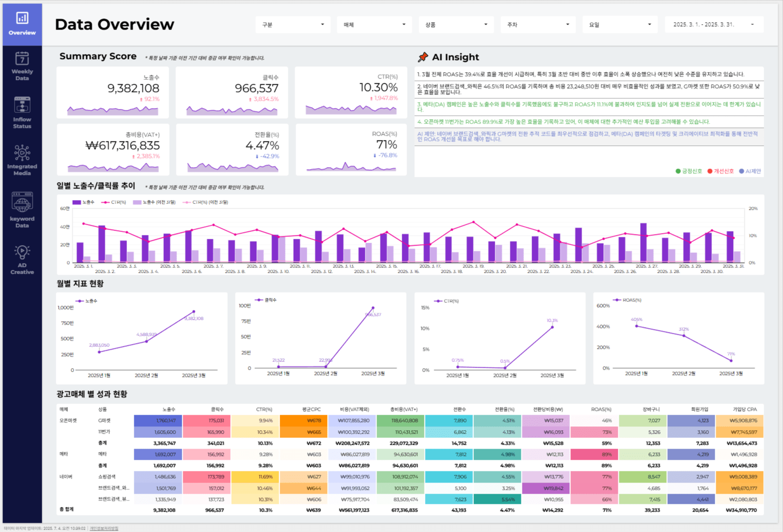Toggle 노출수 (이전 31일) legend item
This screenshot has height=532, width=783.
(x=154, y=202)
